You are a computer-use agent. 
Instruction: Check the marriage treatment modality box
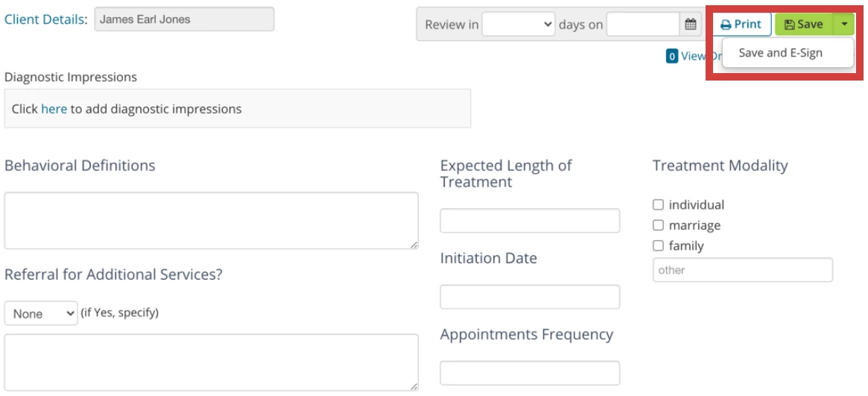coord(658,225)
